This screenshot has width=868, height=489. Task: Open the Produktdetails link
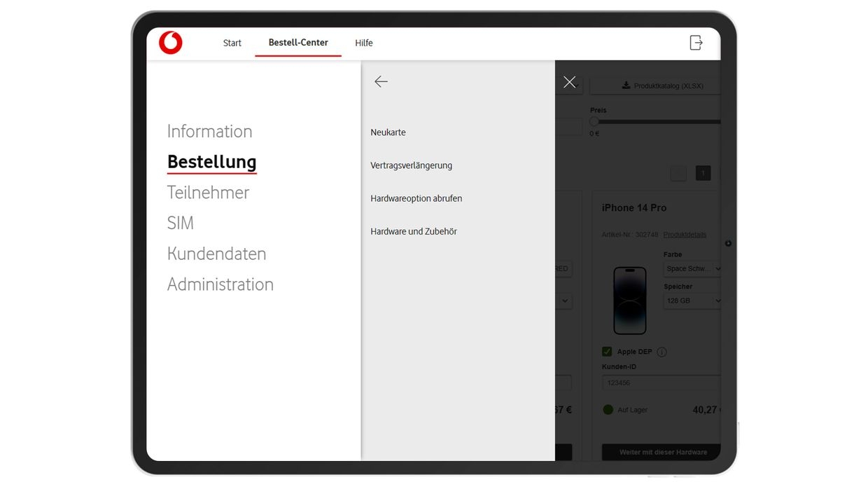(685, 234)
